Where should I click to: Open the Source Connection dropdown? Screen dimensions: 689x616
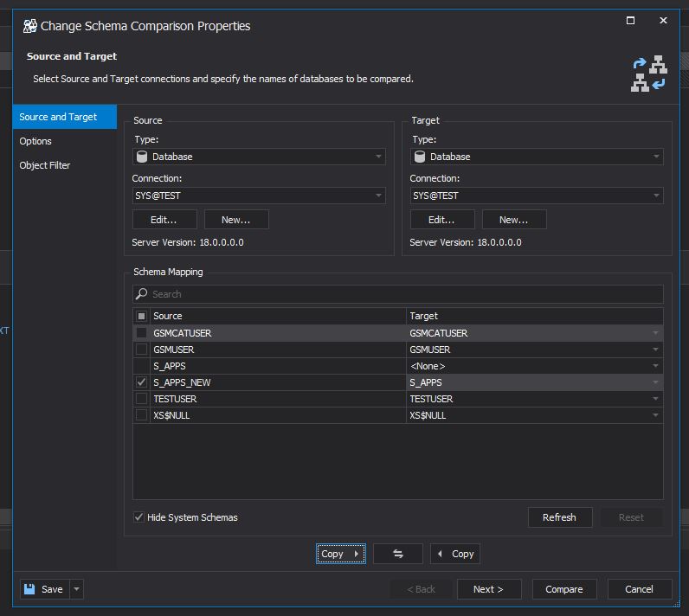pyautogui.click(x=378, y=196)
